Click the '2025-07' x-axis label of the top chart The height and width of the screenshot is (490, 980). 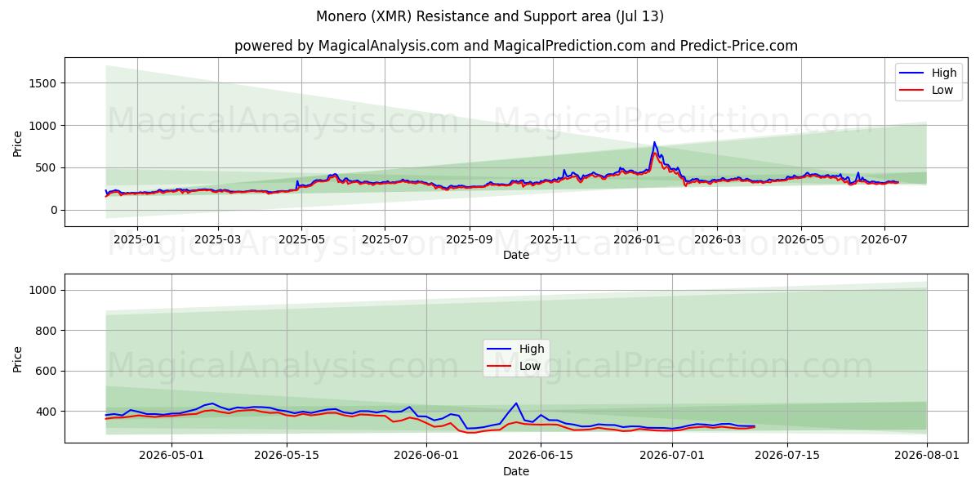(385, 240)
